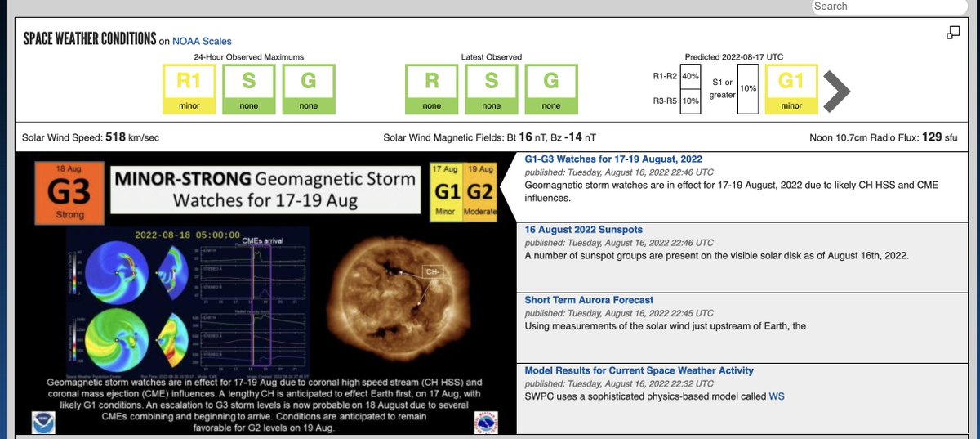
Task: Click the National Weather Service logo
Action: pyautogui.click(x=484, y=423)
